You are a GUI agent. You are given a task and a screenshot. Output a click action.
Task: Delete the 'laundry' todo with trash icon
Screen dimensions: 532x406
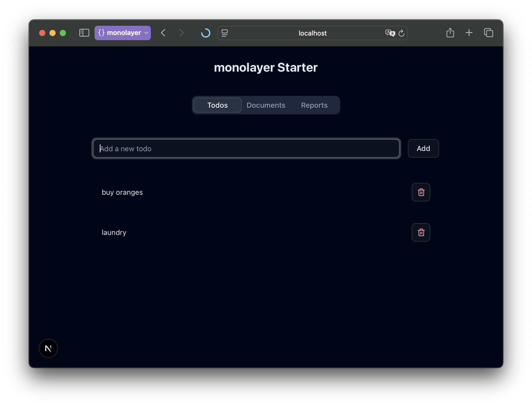[421, 232]
